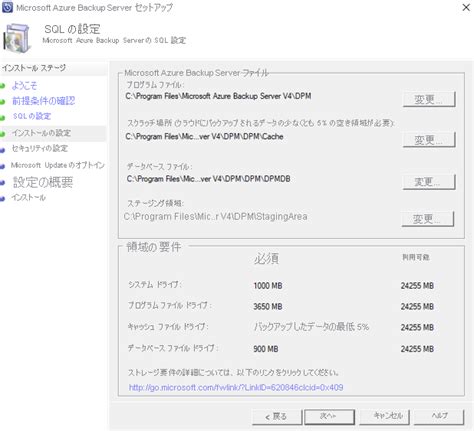The height and width of the screenshot is (431, 474).
Task: Click the キャッシュ ファイル ドライブ label
Action: (x=168, y=327)
